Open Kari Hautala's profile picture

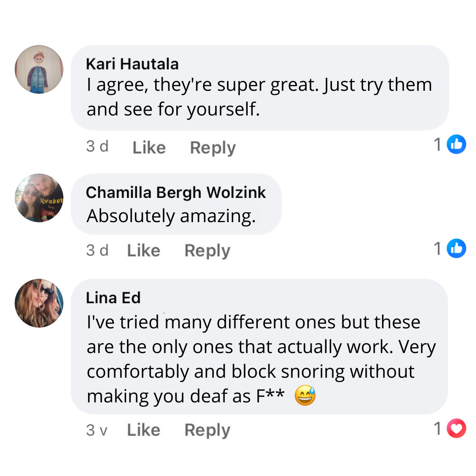coord(39,69)
